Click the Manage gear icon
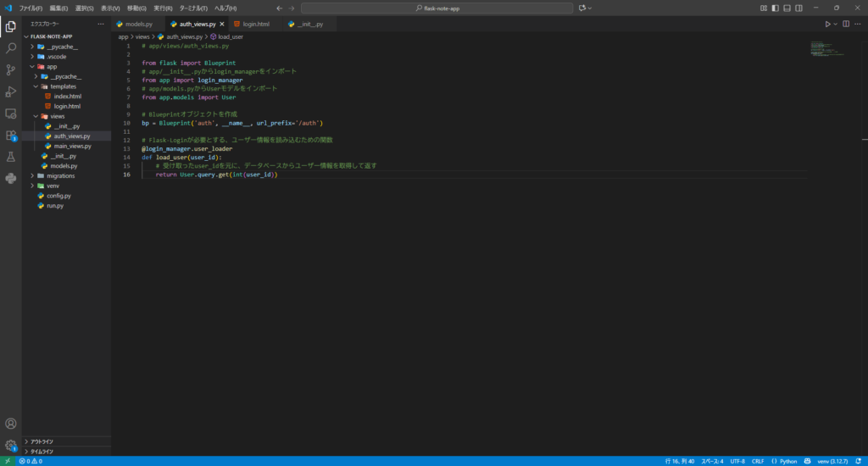The height and width of the screenshot is (466, 868). [11, 445]
